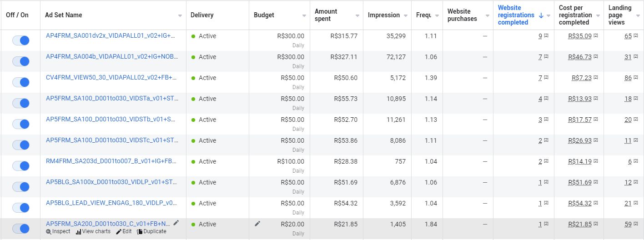
Task: Toggle the AP5BLG_SA100x ad set switch
Action: tap(21, 187)
